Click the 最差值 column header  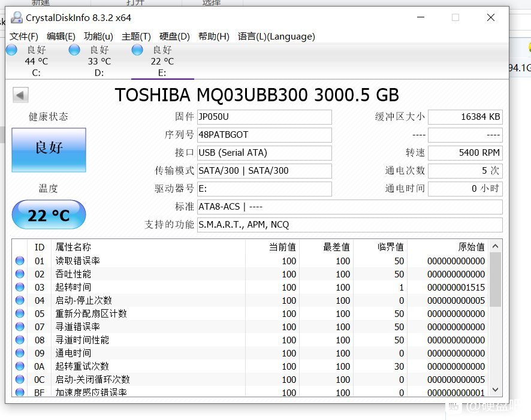pyautogui.click(x=327, y=247)
